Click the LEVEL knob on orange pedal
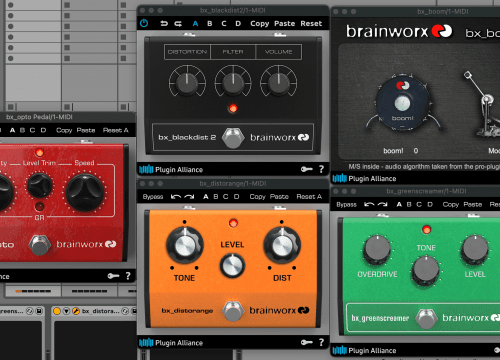500x360 pixels. 232,266
